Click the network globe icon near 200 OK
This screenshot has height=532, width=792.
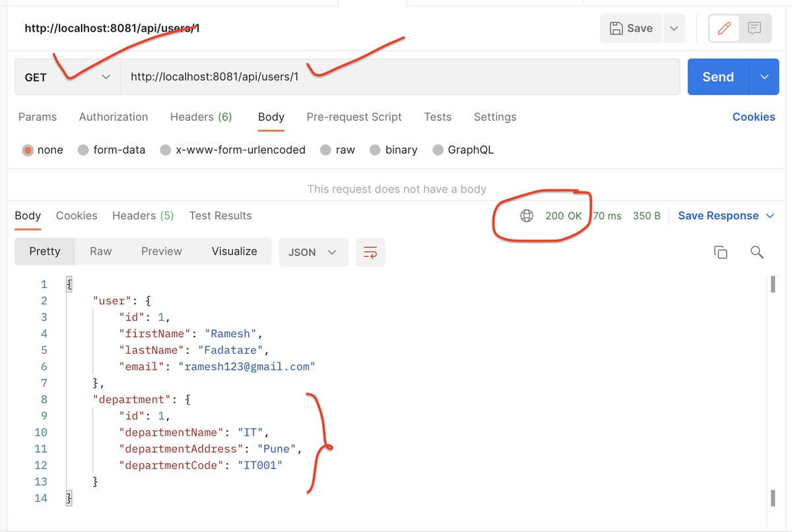[x=526, y=216]
